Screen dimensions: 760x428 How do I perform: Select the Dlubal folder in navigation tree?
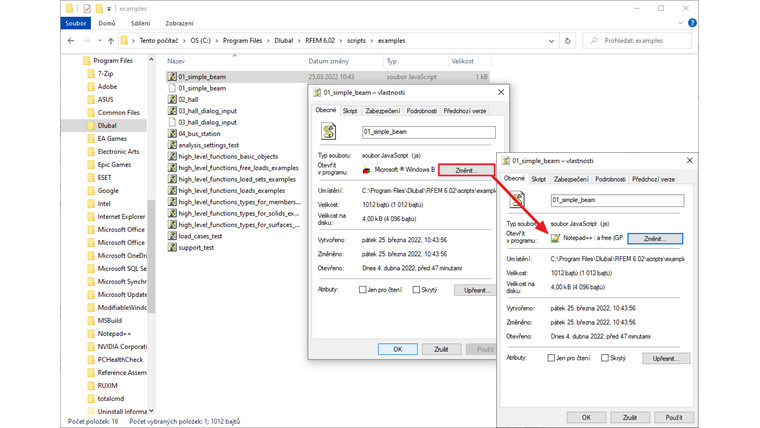(x=107, y=126)
